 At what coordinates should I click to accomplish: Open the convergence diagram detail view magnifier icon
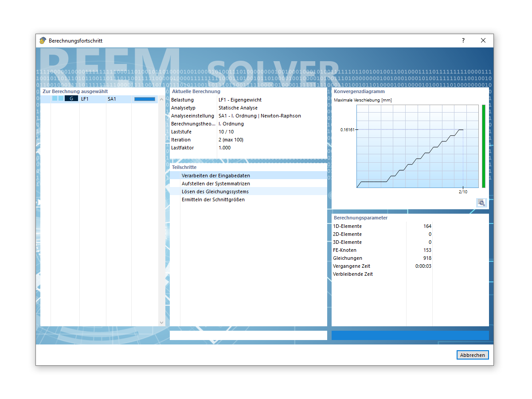point(481,203)
